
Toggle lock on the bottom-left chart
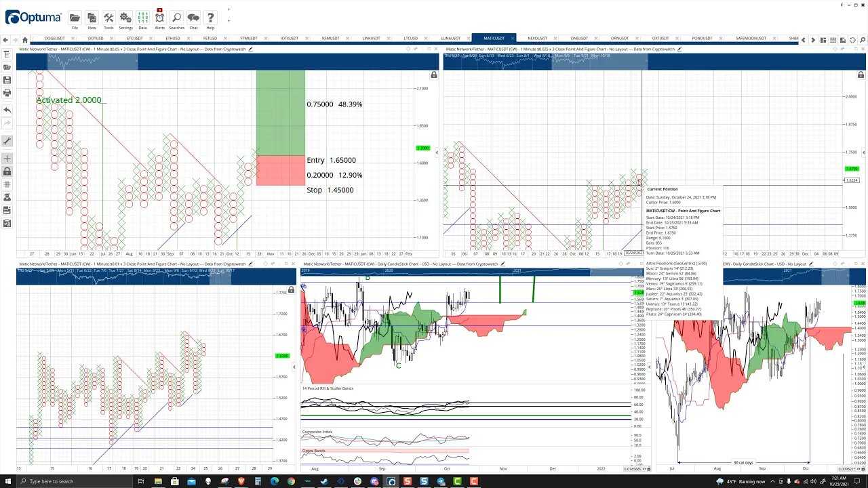coord(291,289)
